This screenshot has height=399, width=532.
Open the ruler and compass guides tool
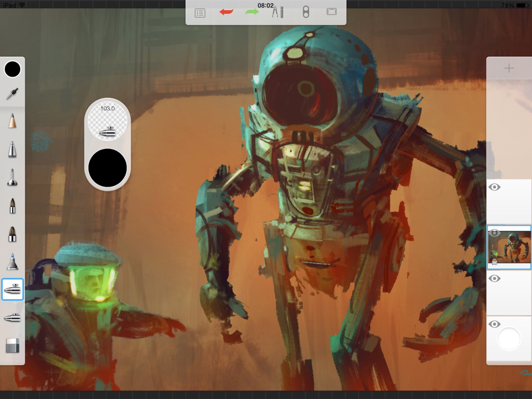pos(278,12)
